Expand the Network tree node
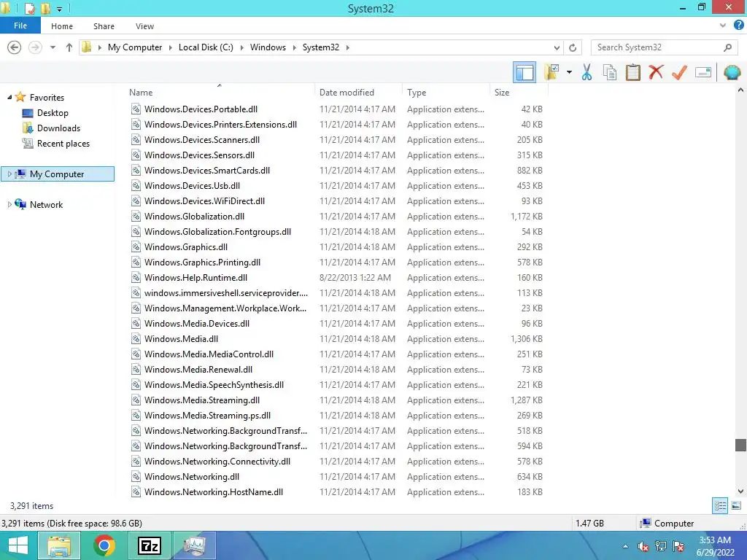This screenshot has height=560, width=747. coord(9,204)
